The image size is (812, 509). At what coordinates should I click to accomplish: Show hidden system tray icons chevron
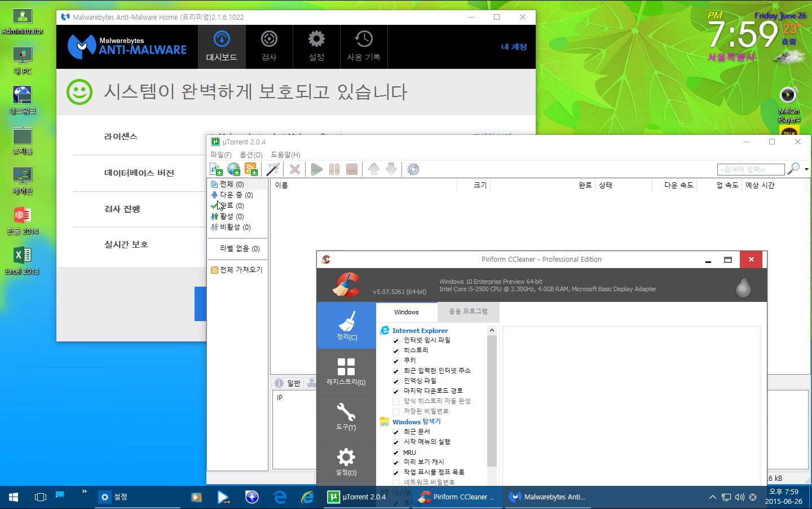click(x=713, y=497)
